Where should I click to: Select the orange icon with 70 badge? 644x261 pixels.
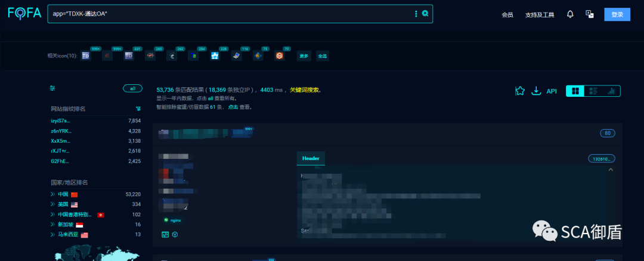[279, 56]
